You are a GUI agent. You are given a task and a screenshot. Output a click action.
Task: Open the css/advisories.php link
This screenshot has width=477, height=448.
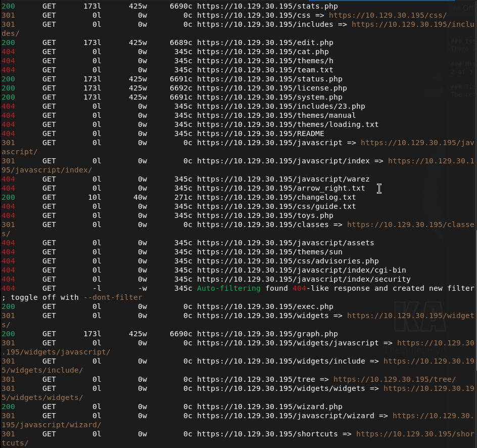click(288, 261)
